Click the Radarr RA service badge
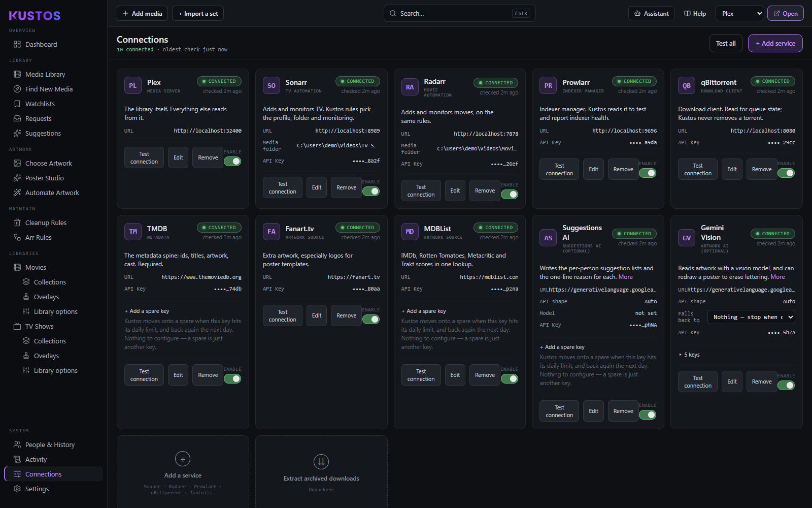 410,87
